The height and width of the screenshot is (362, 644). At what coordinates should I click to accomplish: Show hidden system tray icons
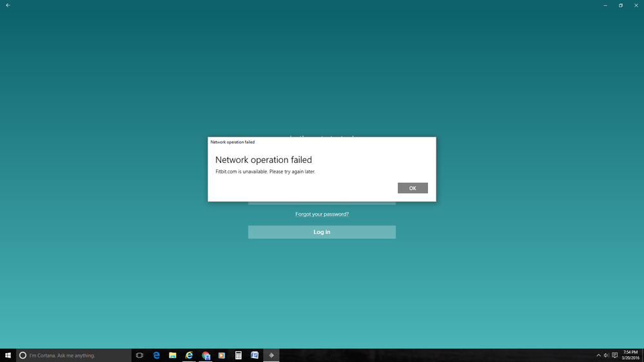[x=598, y=356]
